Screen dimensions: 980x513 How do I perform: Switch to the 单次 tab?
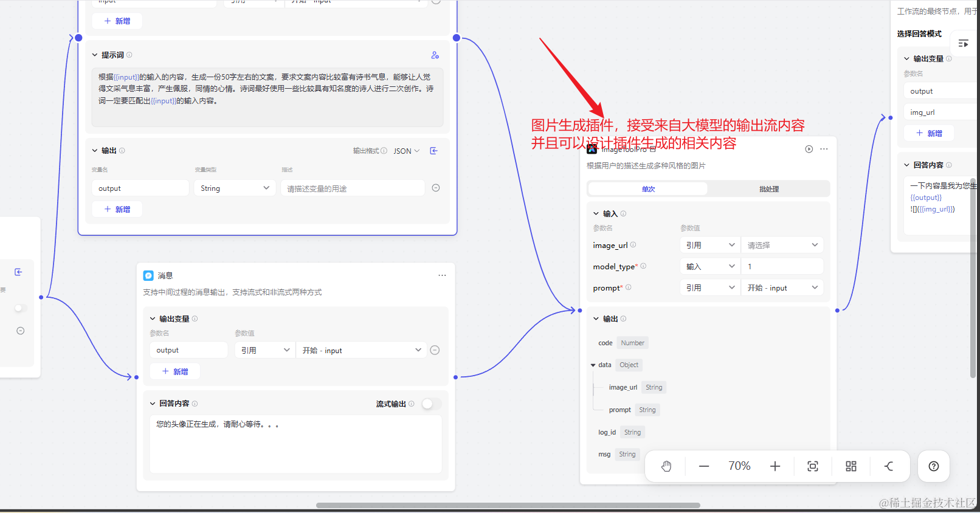pyautogui.click(x=648, y=189)
